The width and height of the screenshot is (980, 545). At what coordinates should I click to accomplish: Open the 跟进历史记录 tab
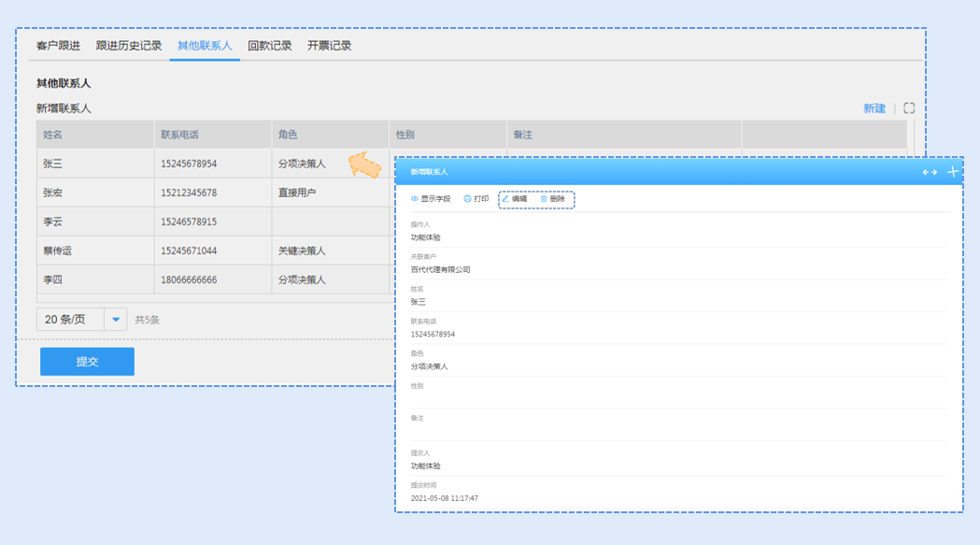(x=129, y=46)
